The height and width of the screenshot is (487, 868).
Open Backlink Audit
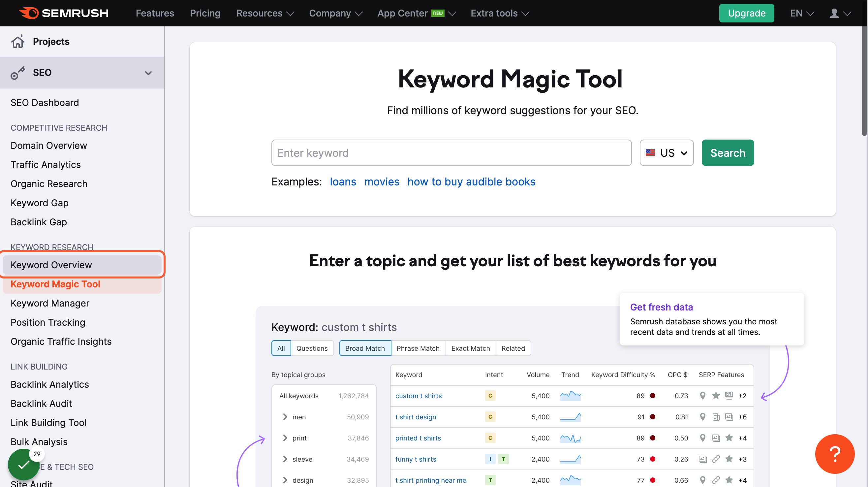42,404
